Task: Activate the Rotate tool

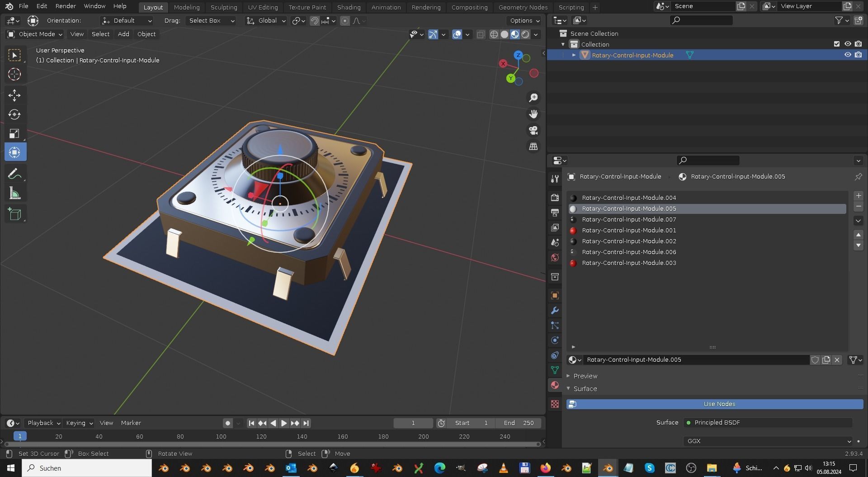Action: 14,114
